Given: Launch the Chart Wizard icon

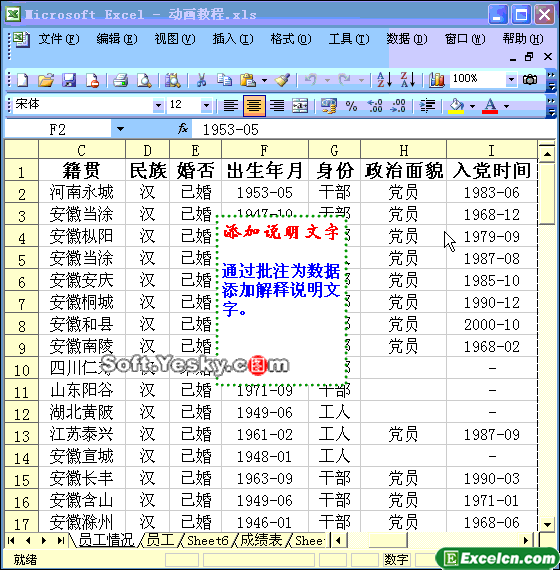Looking at the screenshot, I should 436,80.
